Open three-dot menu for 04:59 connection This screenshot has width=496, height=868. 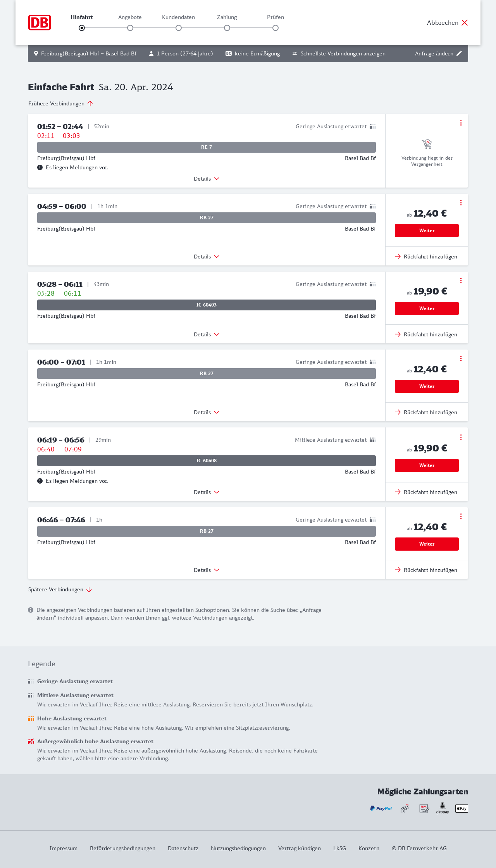[x=461, y=203]
